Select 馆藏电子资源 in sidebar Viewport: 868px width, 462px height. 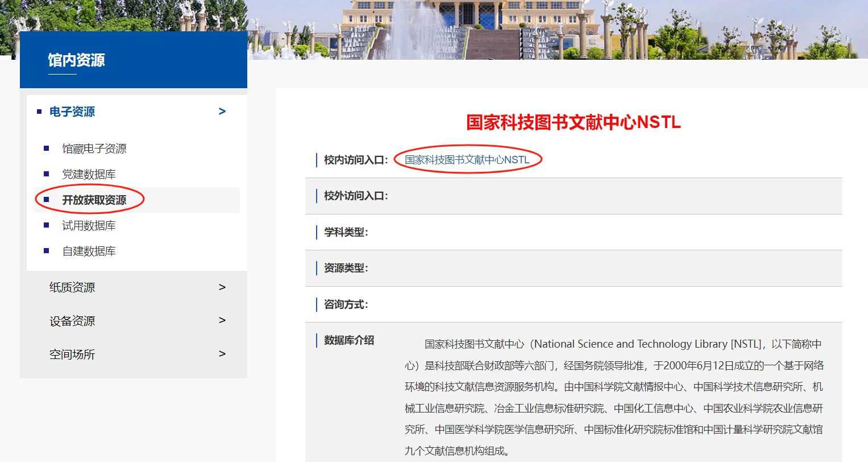pyautogui.click(x=94, y=148)
